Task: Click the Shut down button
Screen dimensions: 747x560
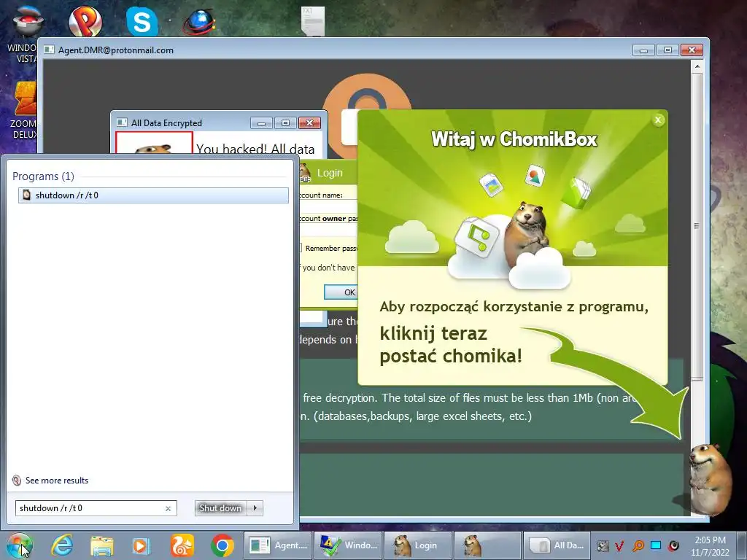Action: tap(220, 508)
